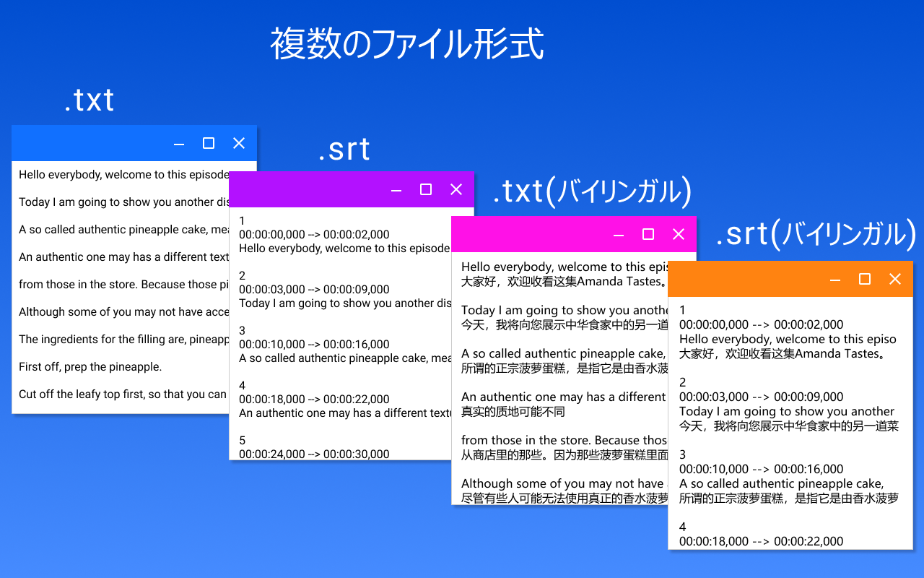Click '所谓的正宗菠萝蛋糕' line in orange window
This screenshot has height=578, width=924.
(789, 499)
